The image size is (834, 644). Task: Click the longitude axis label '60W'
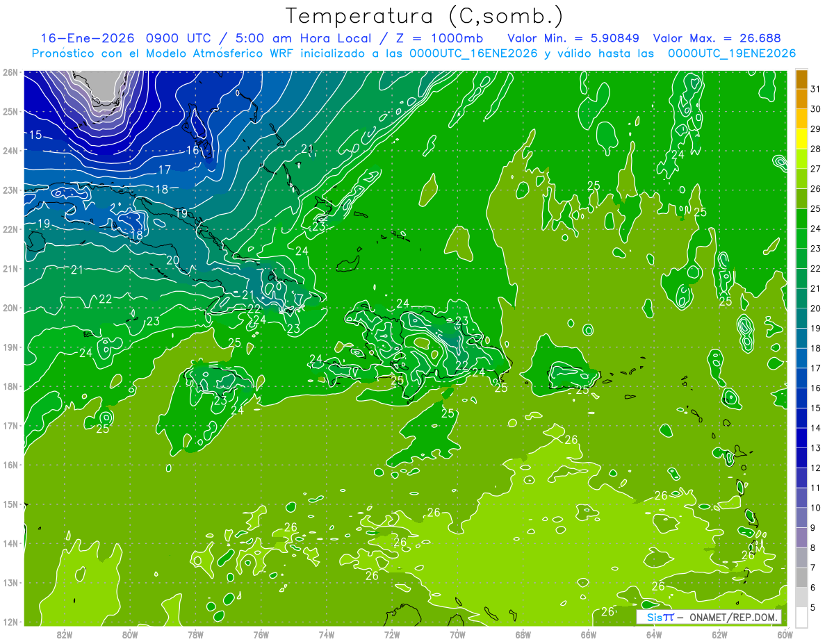click(785, 634)
